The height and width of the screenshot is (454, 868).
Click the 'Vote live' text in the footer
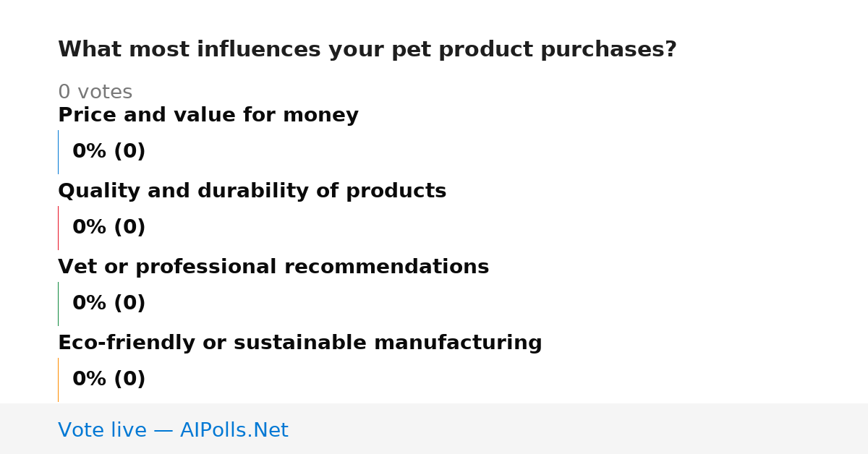click(x=102, y=431)
